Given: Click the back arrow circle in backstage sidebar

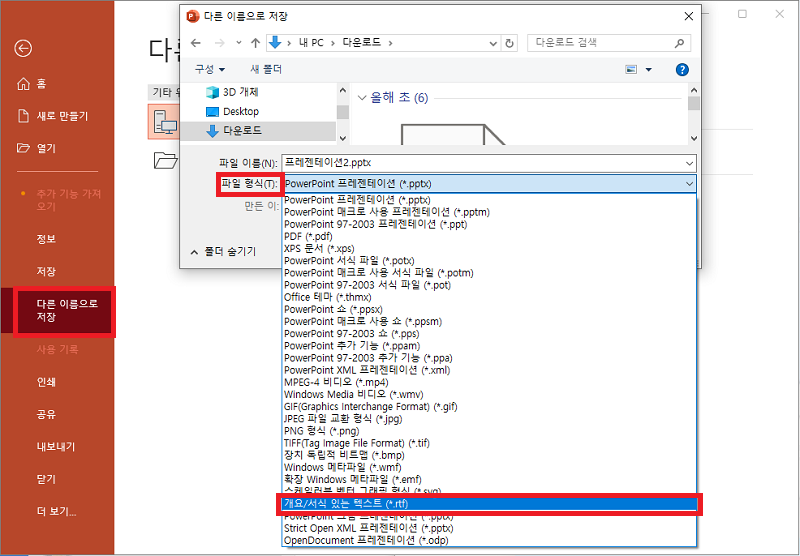Looking at the screenshot, I should (x=23, y=48).
